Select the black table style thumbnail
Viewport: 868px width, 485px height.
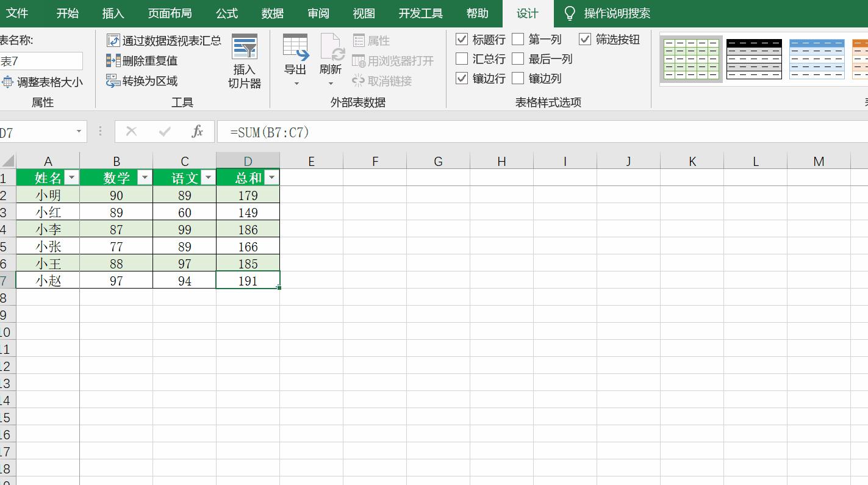pyautogui.click(x=753, y=59)
